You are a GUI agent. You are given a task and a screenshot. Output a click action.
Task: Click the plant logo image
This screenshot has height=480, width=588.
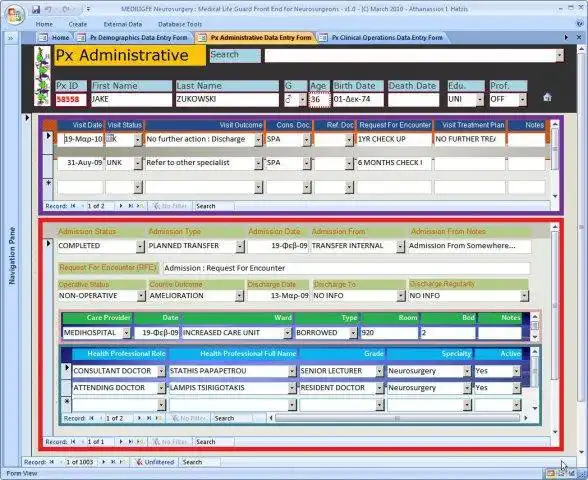[42, 76]
